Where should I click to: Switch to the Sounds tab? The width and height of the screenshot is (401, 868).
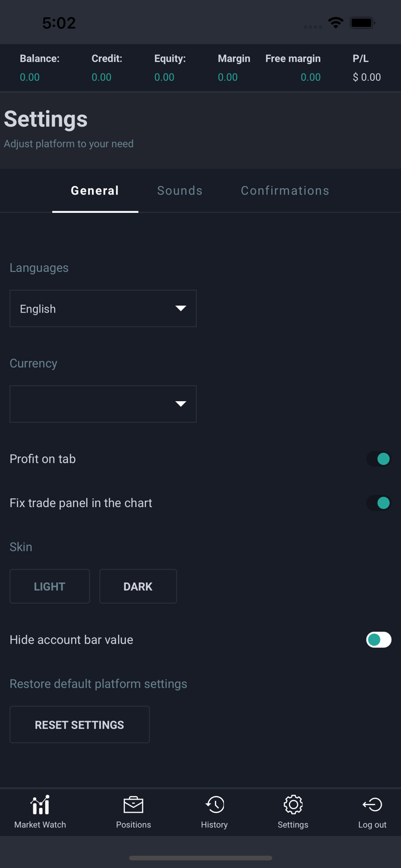click(x=180, y=191)
